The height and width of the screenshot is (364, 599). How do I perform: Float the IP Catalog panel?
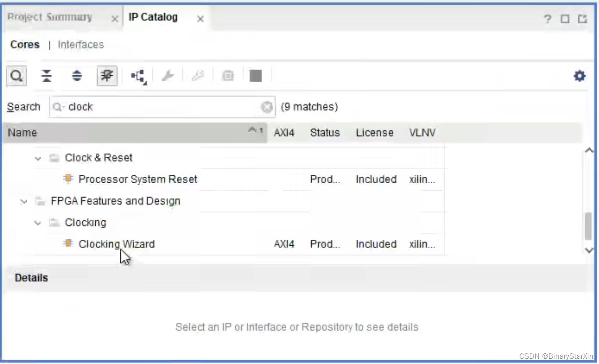pyautogui.click(x=582, y=19)
